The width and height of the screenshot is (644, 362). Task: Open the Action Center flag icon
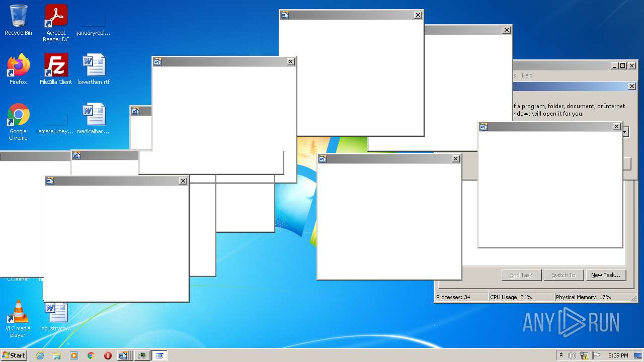click(x=596, y=355)
